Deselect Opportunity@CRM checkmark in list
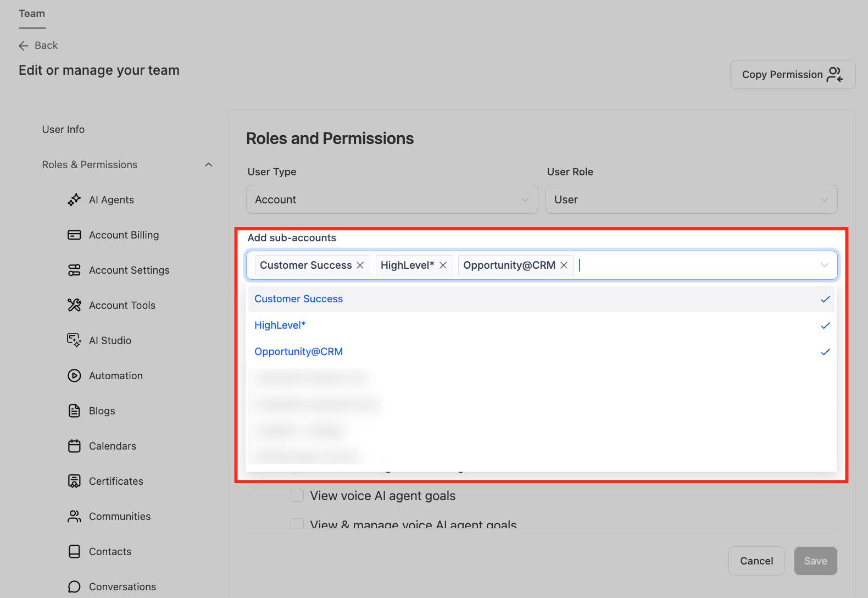This screenshot has width=868, height=598. tap(825, 352)
